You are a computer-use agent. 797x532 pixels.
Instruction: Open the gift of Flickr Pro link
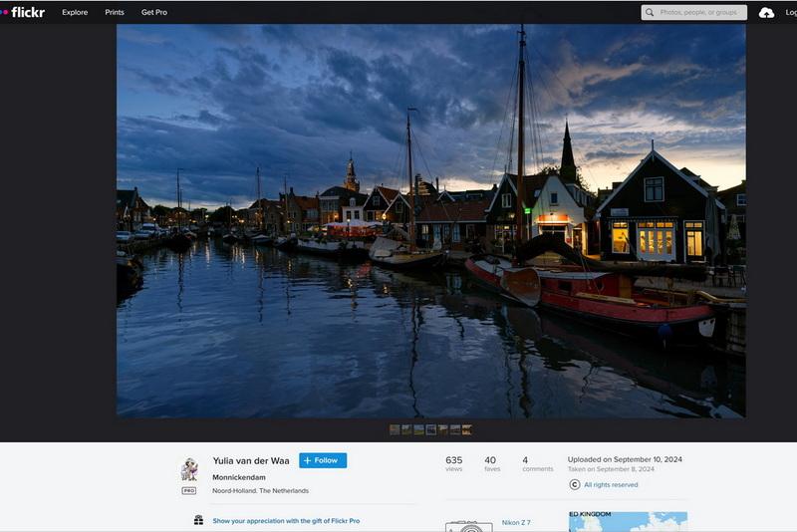[x=286, y=521]
